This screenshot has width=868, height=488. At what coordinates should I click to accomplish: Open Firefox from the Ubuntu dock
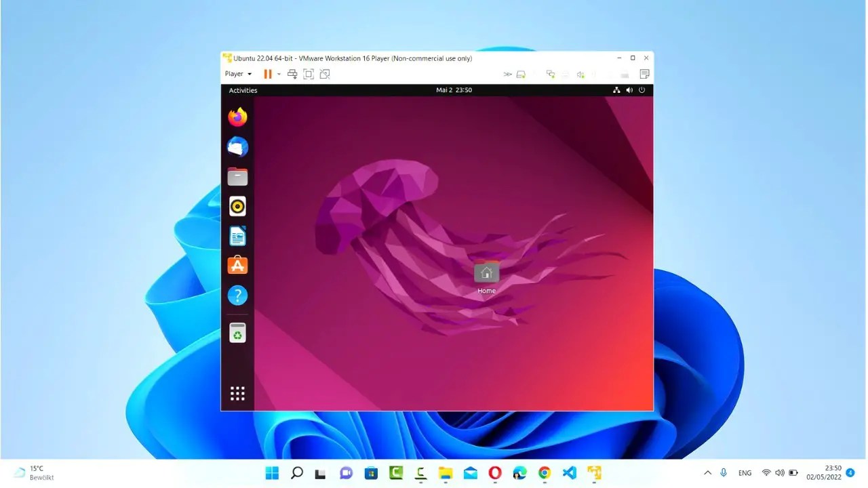[237, 117]
